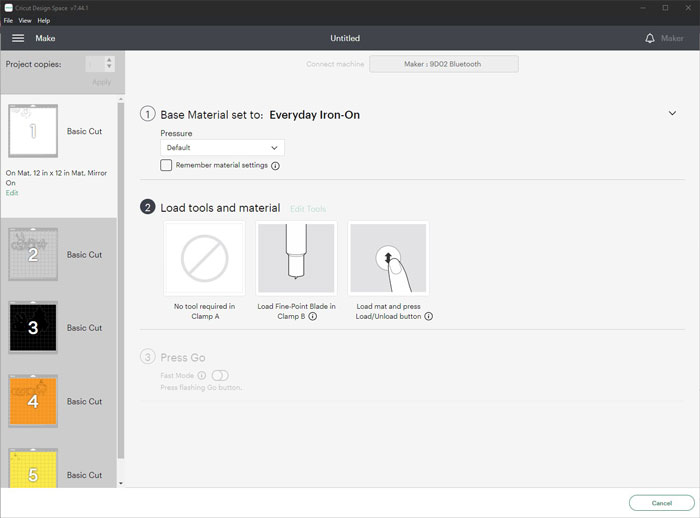Open the File menu
The width and height of the screenshot is (700, 518).
[8, 21]
